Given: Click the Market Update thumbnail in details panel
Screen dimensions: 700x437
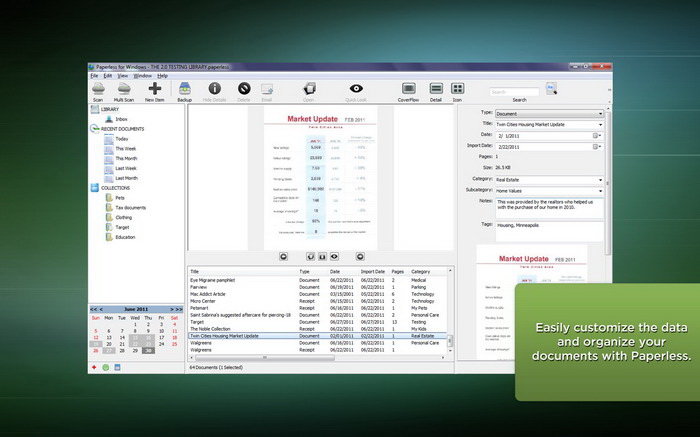Looking at the screenshot, I should pos(531,302).
